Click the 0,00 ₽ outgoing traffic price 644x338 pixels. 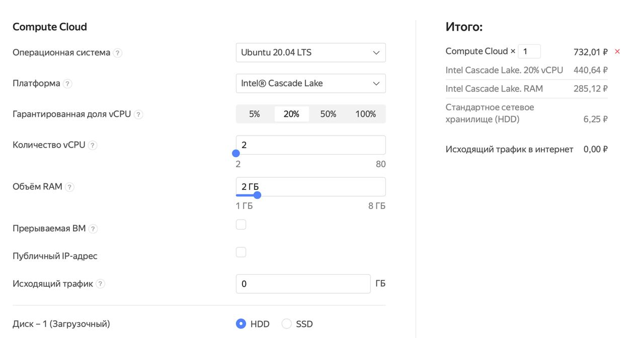(x=596, y=149)
